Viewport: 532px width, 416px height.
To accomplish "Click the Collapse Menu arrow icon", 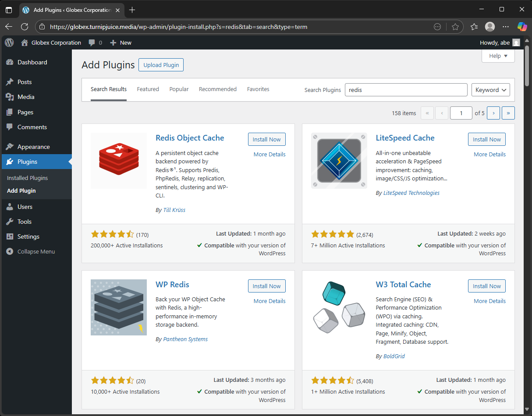I will click(x=10, y=252).
